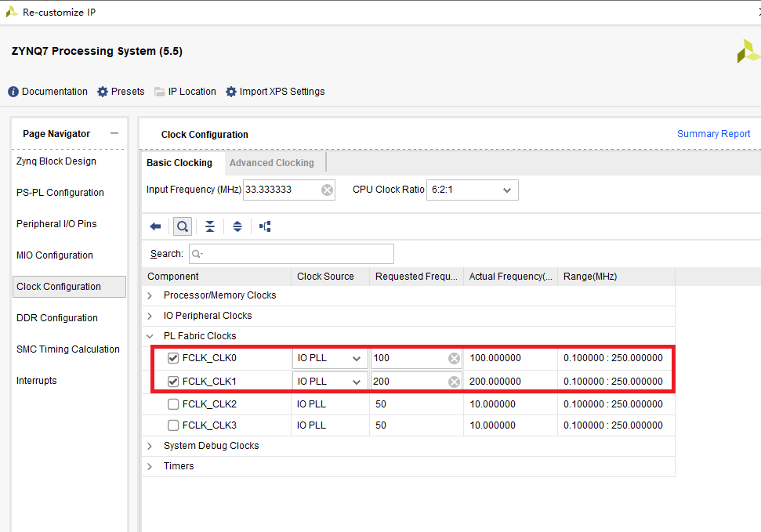Open the Summary Report link
Image resolution: width=761 pixels, height=532 pixels.
tap(713, 134)
